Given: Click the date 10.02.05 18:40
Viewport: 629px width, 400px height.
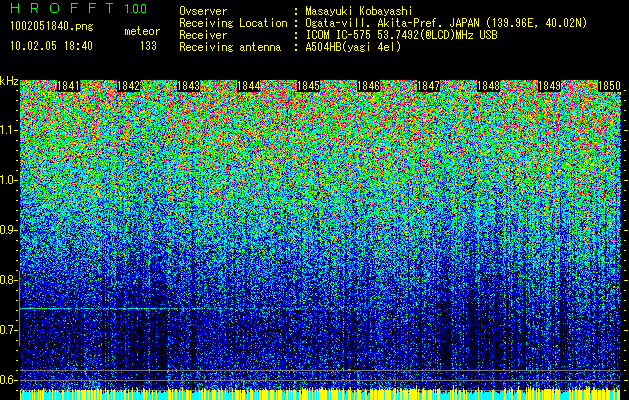Looking at the screenshot, I should [x=51, y=46].
